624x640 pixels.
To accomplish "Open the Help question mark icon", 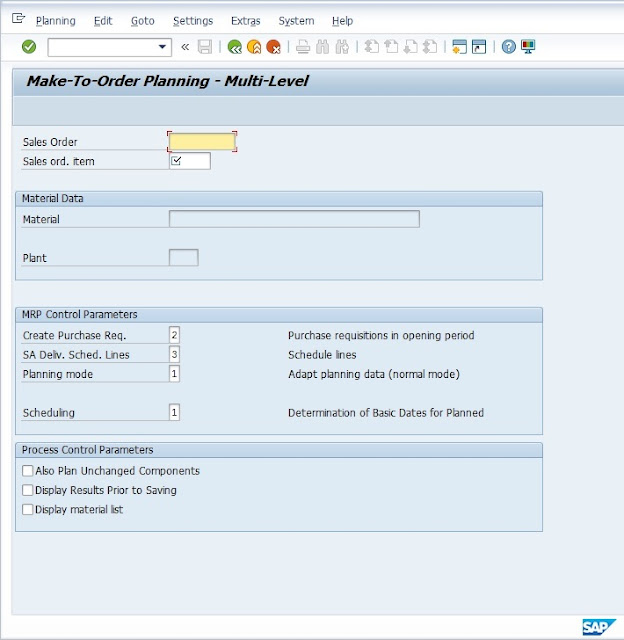I will pyautogui.click(x=509, y=47).
